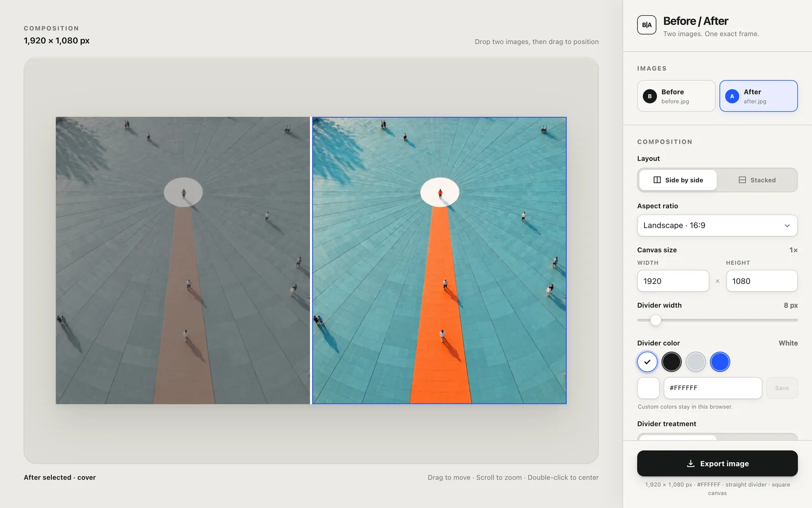Choose the blue divider color swatch
The width and height of the screenshot is (812, 508).
(x=720, y=362)
